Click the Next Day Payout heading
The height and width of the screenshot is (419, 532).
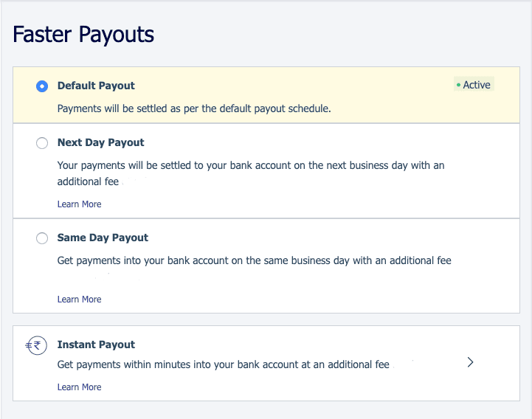[x=101, y=142]
